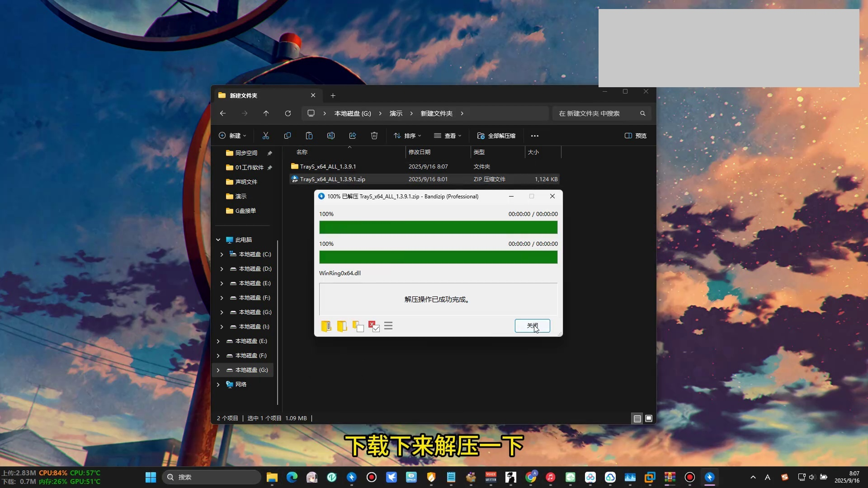Toggle the red X checkmark option icon

374,326
